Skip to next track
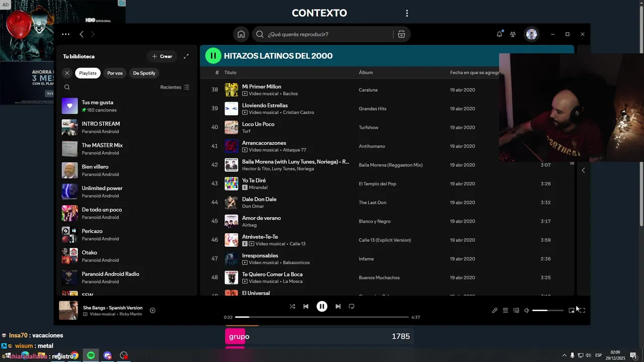The width and height of the screenshot is (644, 362). click(338, 306)
